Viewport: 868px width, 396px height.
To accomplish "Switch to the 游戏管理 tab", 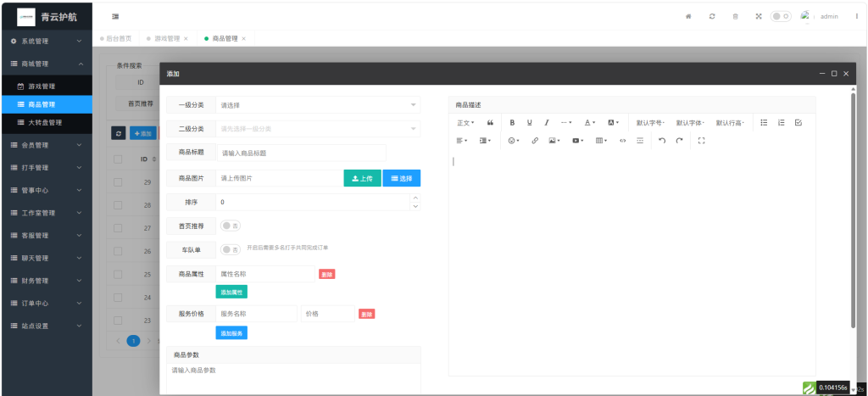I will coord(165,38).
